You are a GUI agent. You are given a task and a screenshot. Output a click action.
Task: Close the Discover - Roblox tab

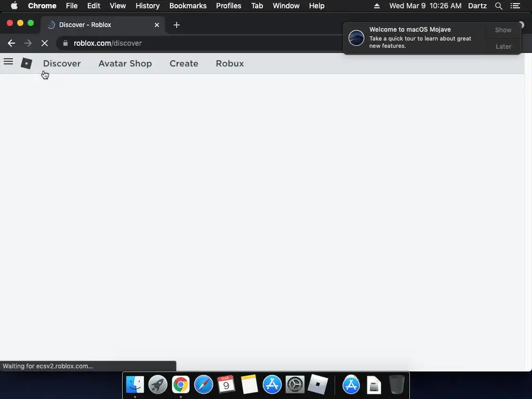(157, 25)
